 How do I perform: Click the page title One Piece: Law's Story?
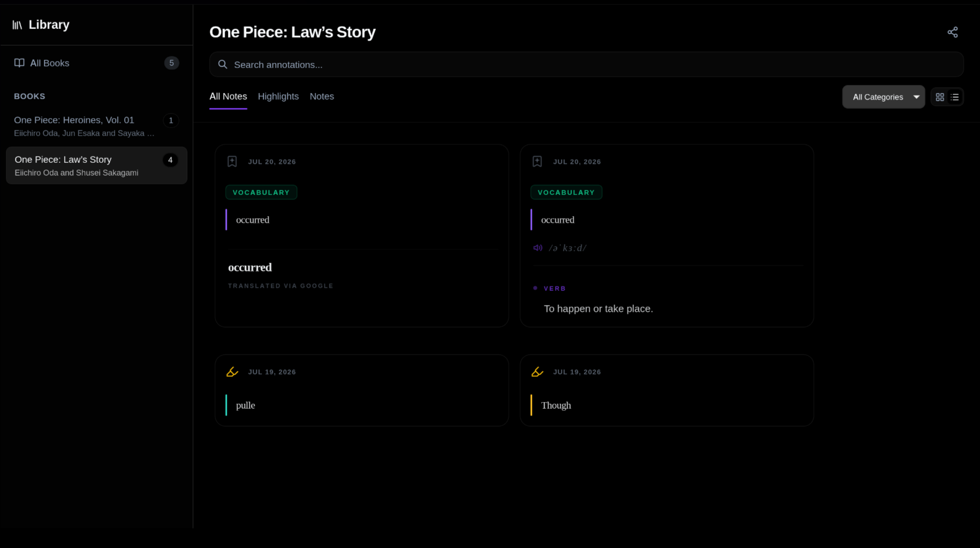pos(293,32)
